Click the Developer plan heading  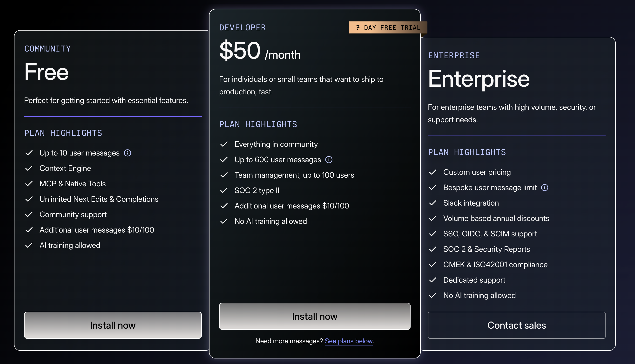pos(243,27)
